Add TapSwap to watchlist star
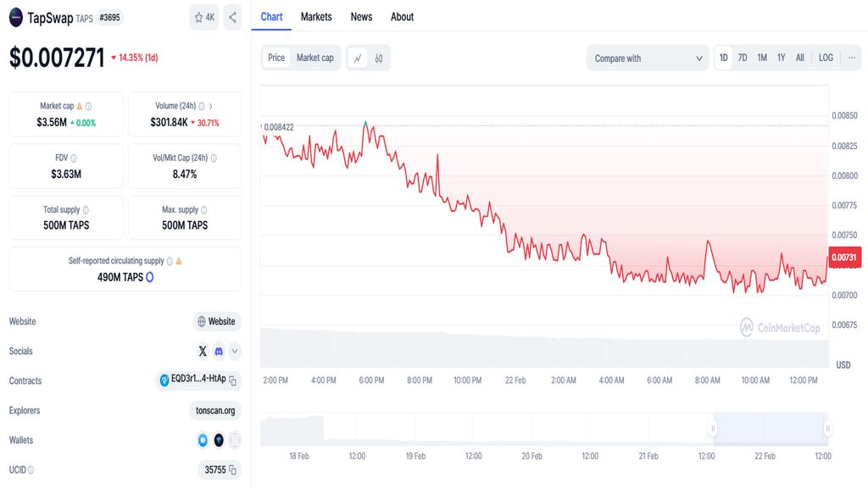868x488 pixels. click(203, 18)
